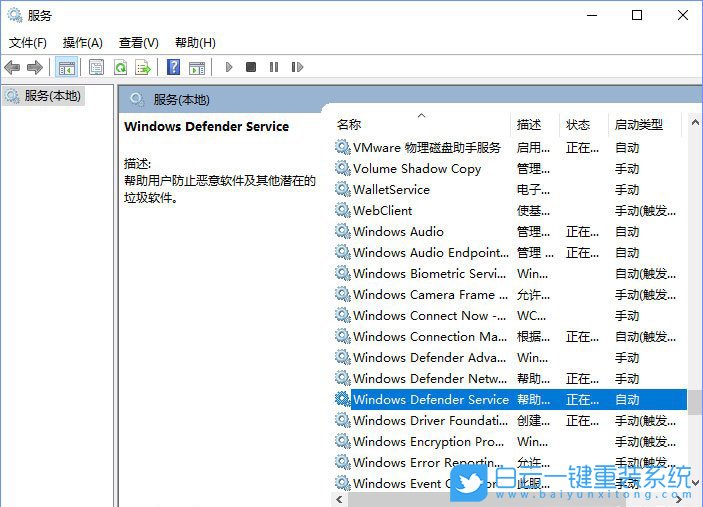Open the 文件(F) menu

tap(28, 43)
